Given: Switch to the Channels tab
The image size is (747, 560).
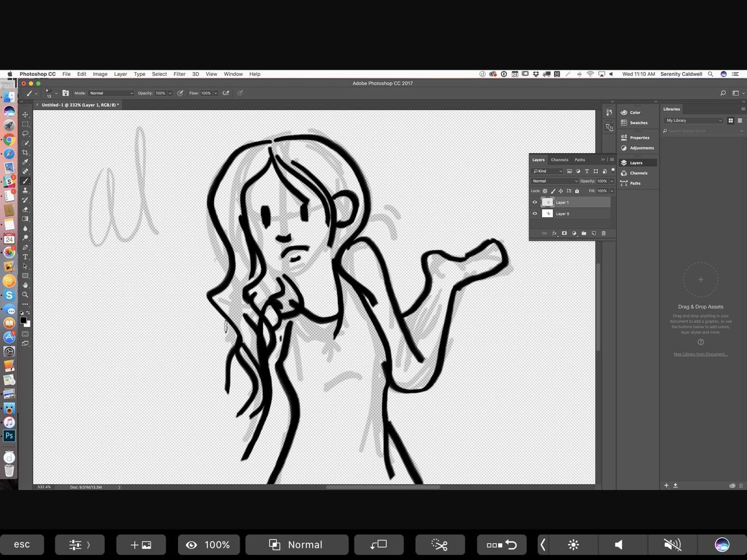Looking at the screenshot, I should click(560, 160).
